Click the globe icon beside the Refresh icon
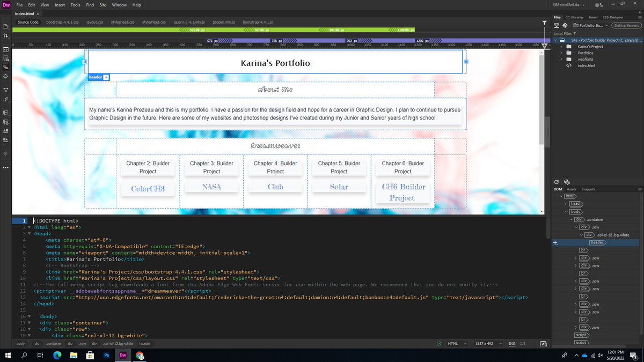Image resolution: width=644 pixels, height=362 pixels. coord(567,182)
